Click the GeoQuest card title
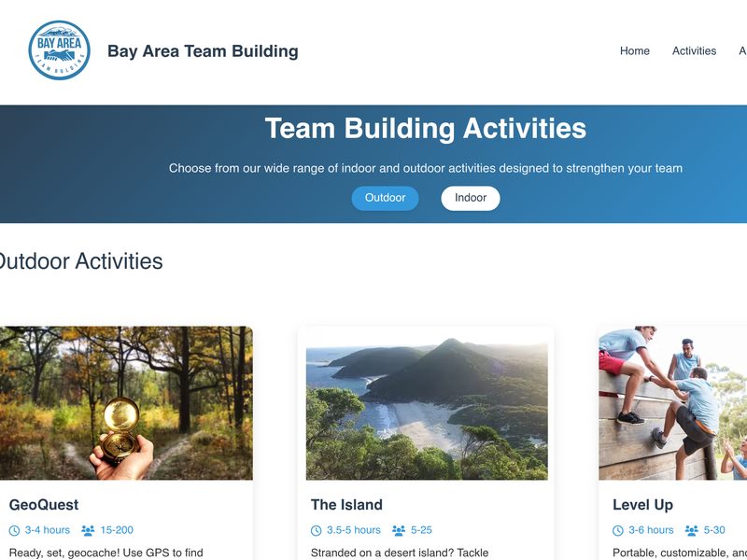 pyautogui.click(x=44, y=505)
